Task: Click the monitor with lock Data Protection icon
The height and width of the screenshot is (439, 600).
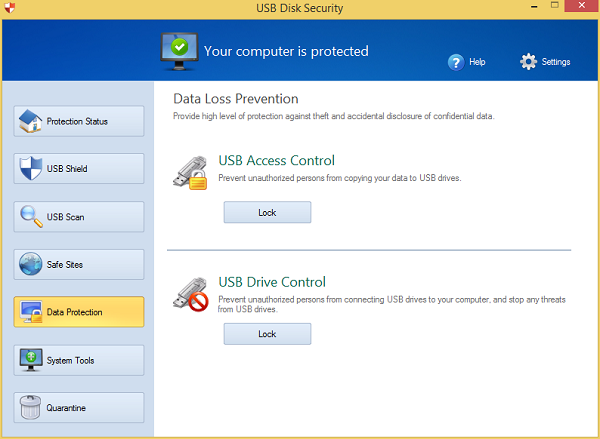Action: tap(31, 312)
